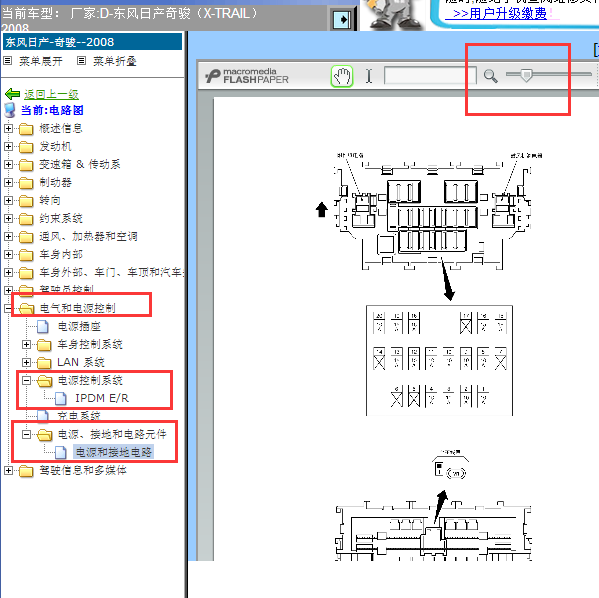Select 电气和电源控制 in the tree
Screen dimensions: 599x598
pyautogui.click(x=77, y=308)
